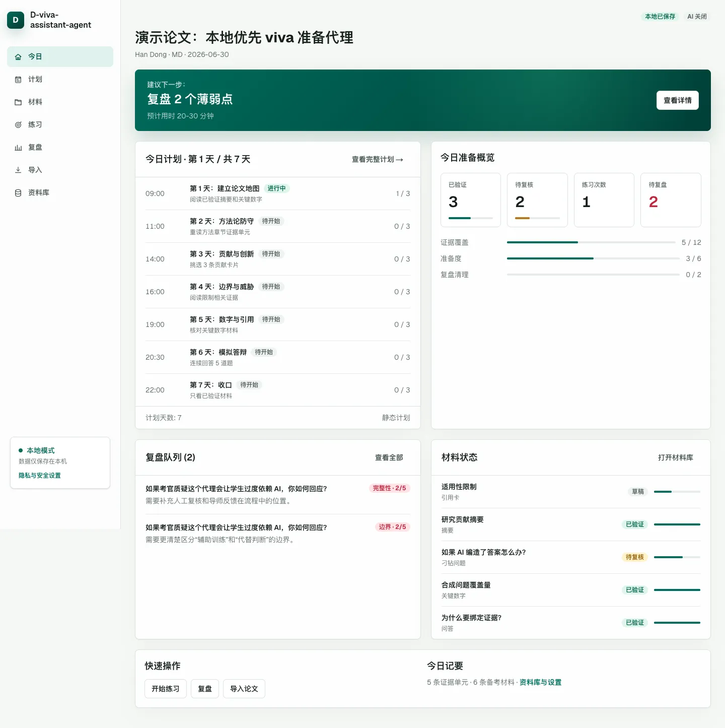Screen dimensions: 725x728
Task: Open 隐私与安全设置 link
Action: pyautogui.click(x=40, y=476)
